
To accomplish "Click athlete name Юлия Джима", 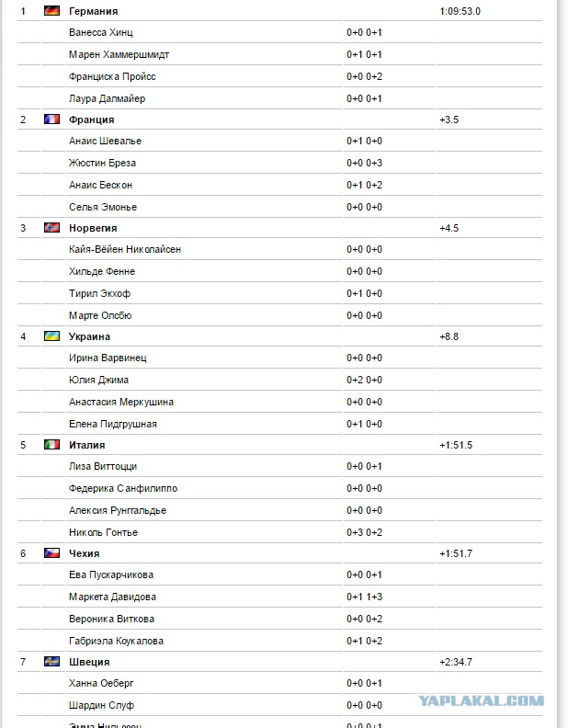I will coord(99,380).
